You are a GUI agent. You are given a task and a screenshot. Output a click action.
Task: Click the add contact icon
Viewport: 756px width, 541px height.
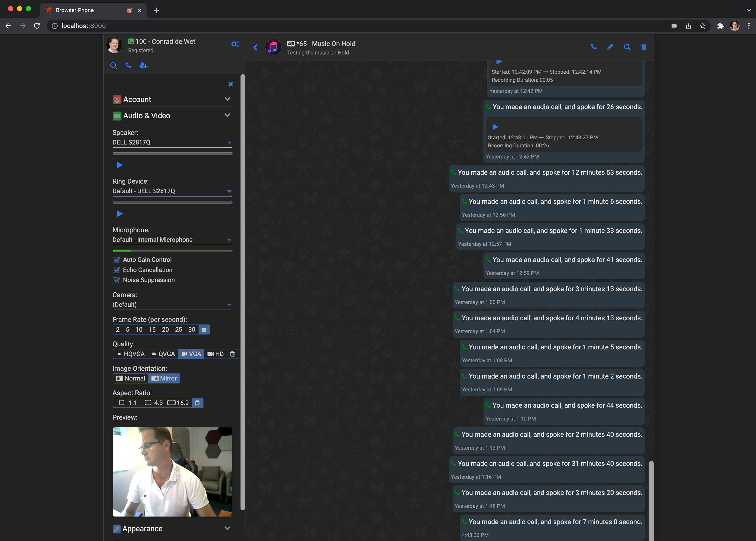[x=144, y=66]
